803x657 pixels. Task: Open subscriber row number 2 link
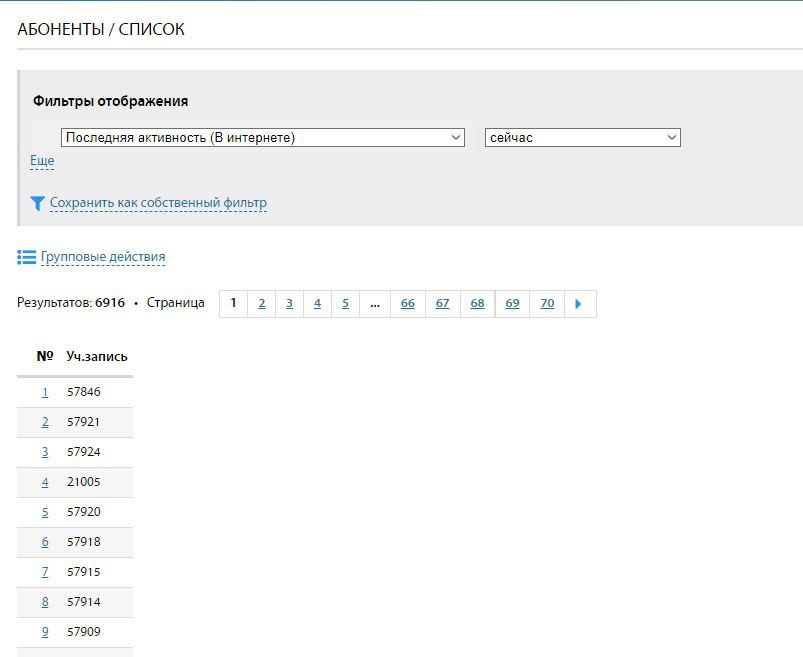click(45, 422)
